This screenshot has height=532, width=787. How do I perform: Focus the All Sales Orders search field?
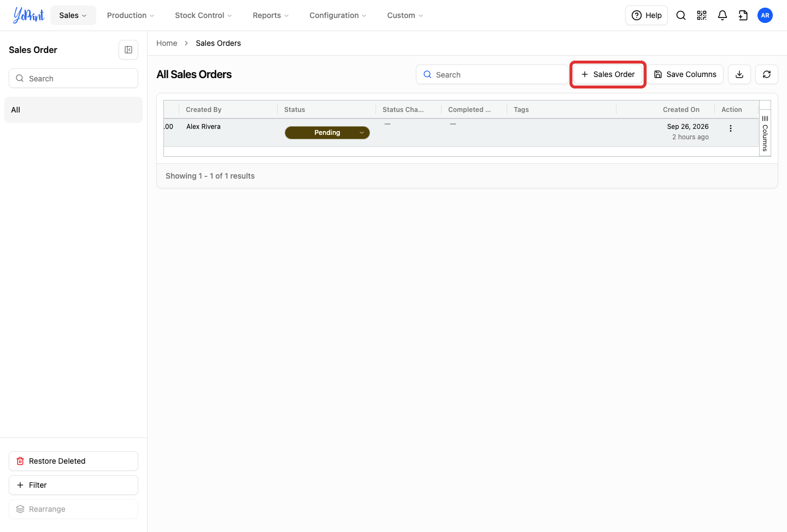point(492,74)
